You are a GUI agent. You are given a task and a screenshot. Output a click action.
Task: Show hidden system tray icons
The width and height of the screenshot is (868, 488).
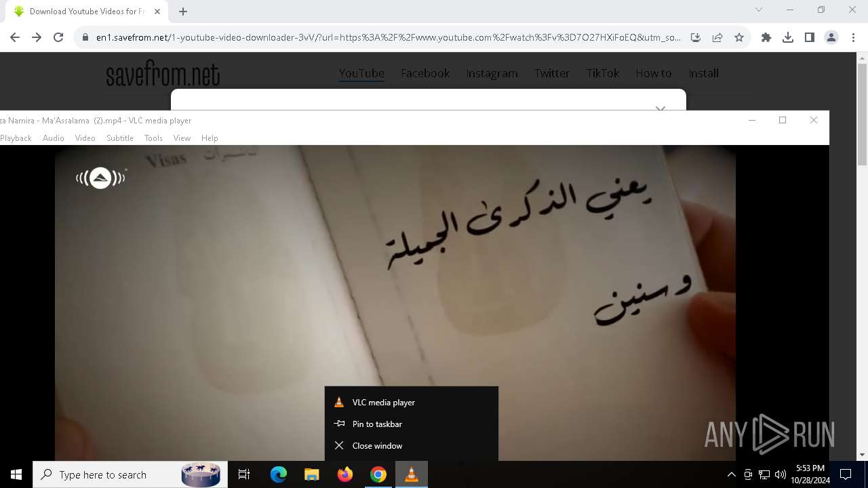click(x=731, y=474)
